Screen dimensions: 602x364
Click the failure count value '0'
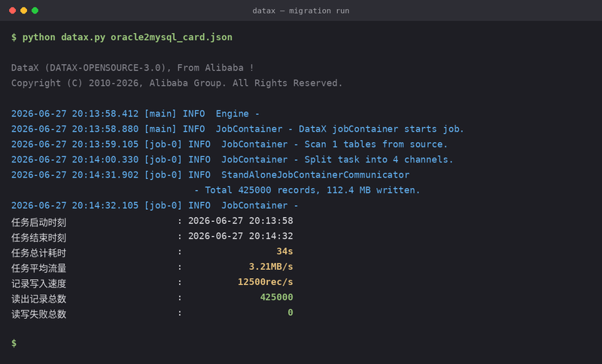coord(290,313)
